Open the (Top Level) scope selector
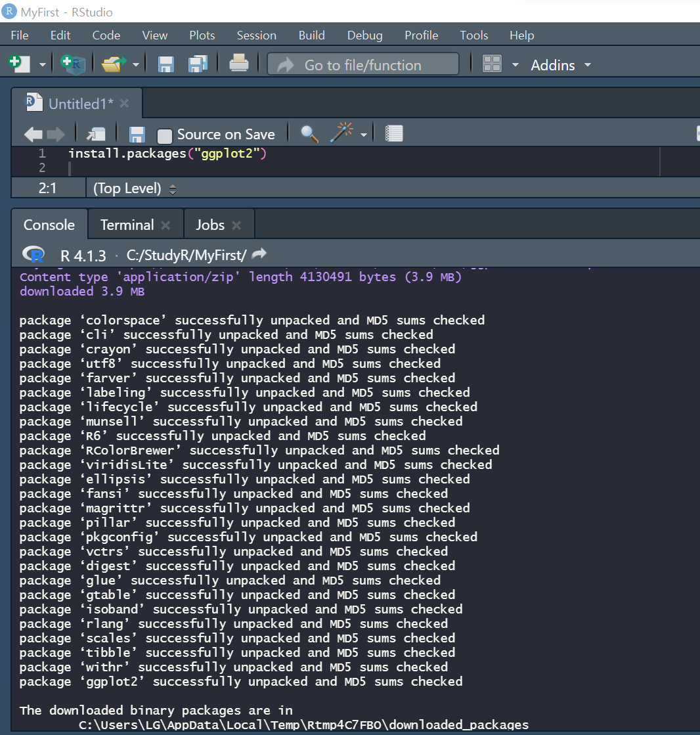This screenshot has width=700, height=735. click(x=135, y=189)
